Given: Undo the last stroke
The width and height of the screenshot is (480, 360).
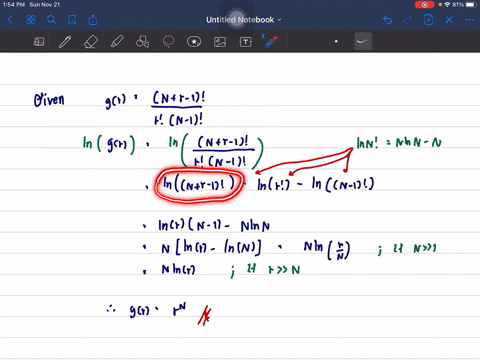Looking at the screenshot, I should 387,20.
